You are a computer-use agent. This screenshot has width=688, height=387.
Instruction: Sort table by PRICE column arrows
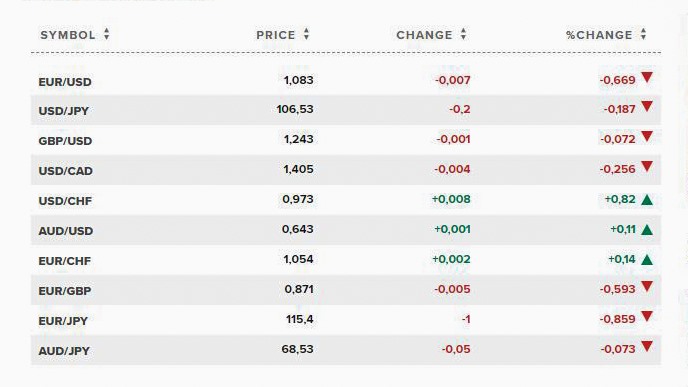coord(306,34)
